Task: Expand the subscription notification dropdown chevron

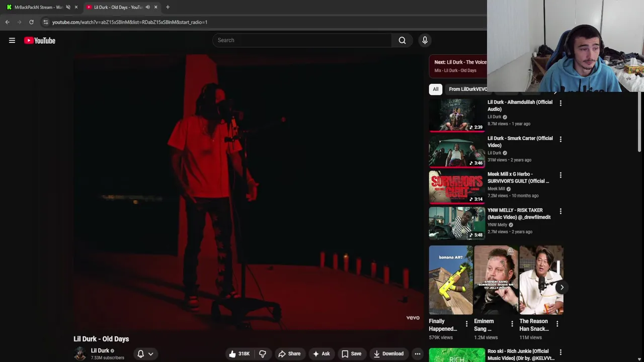Action: pyautogui.click(x=150, y=354)
